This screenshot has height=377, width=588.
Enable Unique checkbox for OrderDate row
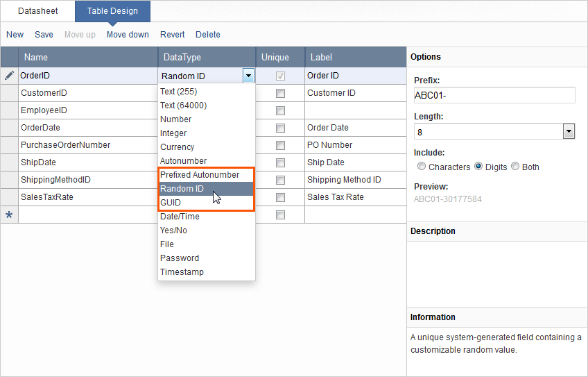280,128
